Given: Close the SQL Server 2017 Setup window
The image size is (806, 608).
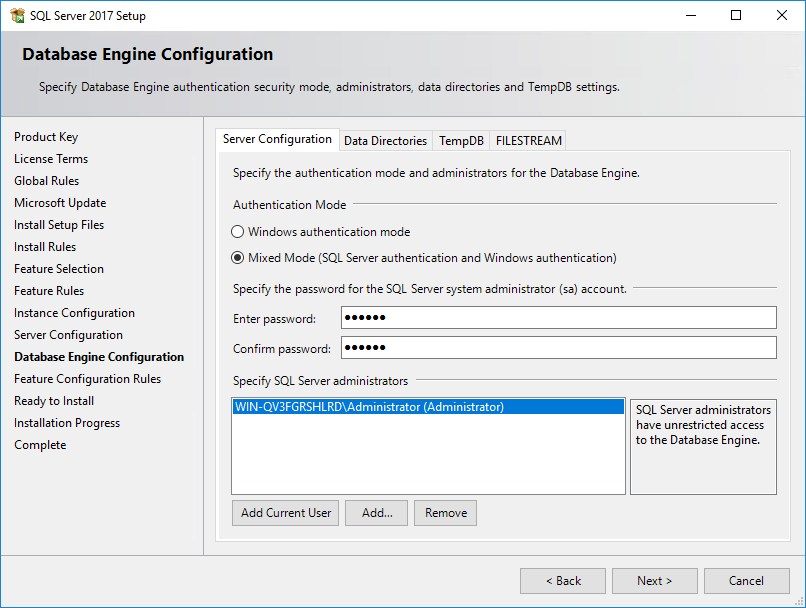Looking at the screenshot, I should (782, 15).
